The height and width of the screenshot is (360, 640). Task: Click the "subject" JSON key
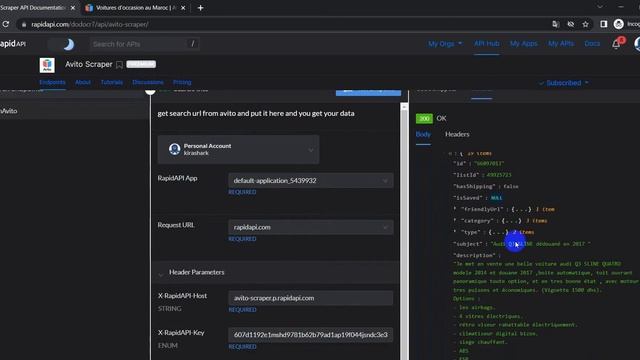pos(468,244)
